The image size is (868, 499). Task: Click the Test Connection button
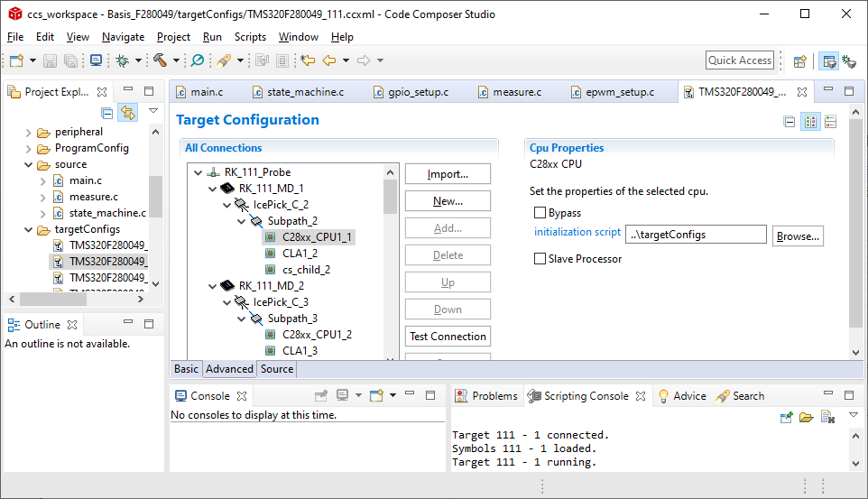pyautogui.click(x=448, y=337)
